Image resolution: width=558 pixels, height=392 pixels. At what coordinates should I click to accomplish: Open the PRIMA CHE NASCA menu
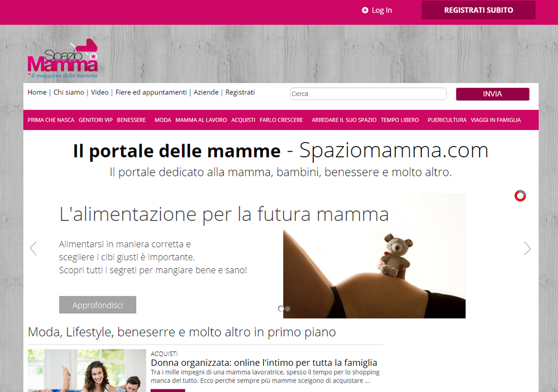point(51,120)
